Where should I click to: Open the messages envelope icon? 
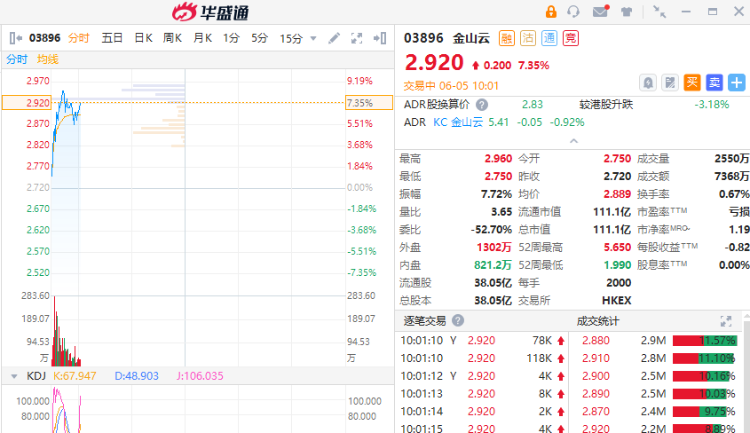[x=601, y=11]
